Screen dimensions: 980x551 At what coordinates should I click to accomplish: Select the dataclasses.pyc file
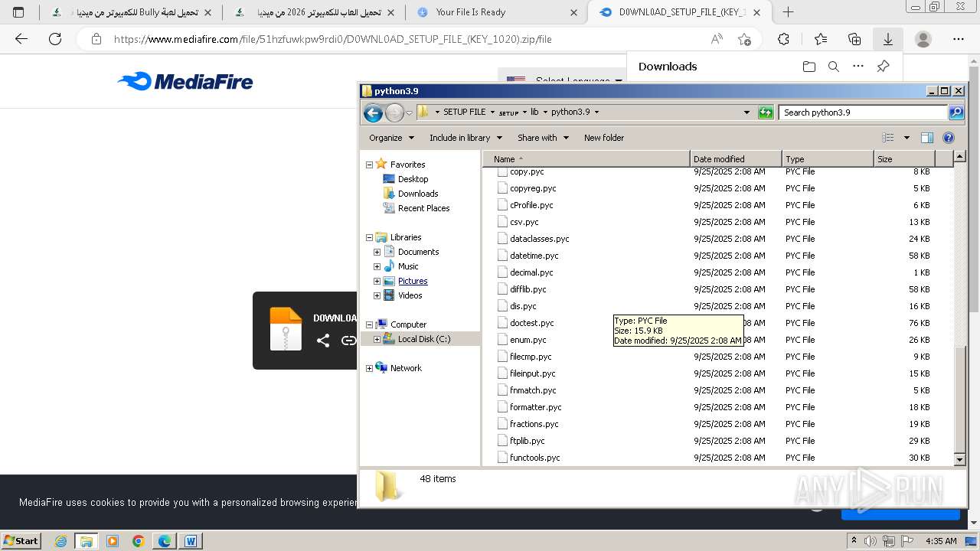click(x=539, y=239)
